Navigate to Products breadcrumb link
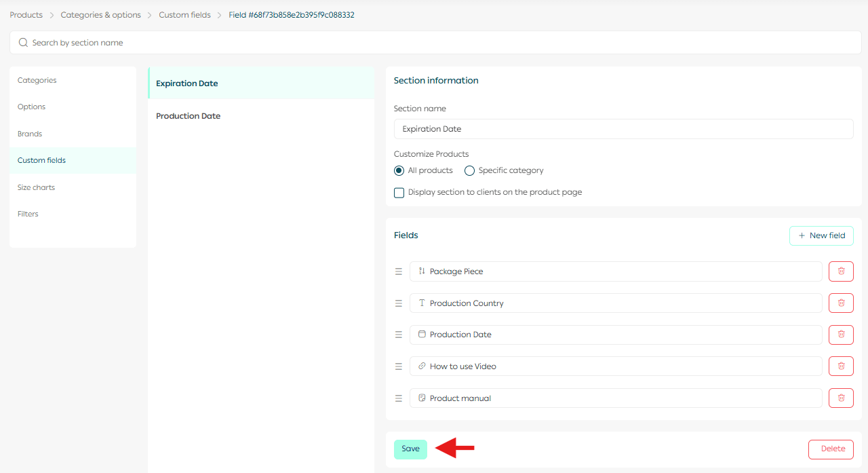The image size is (868, 473). [x=26, y=15]
